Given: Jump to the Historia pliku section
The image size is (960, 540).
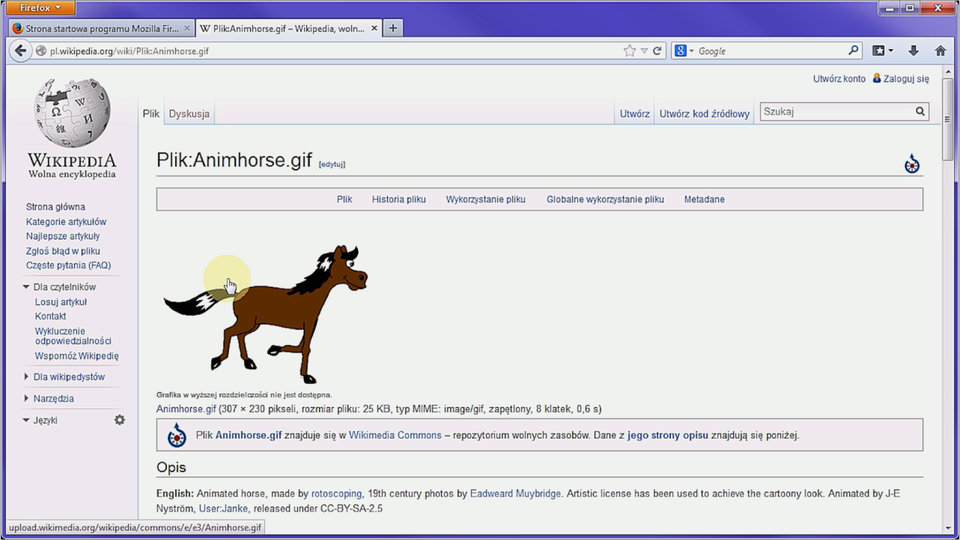Looking at the screenshot, I should (x=399, y=200).
